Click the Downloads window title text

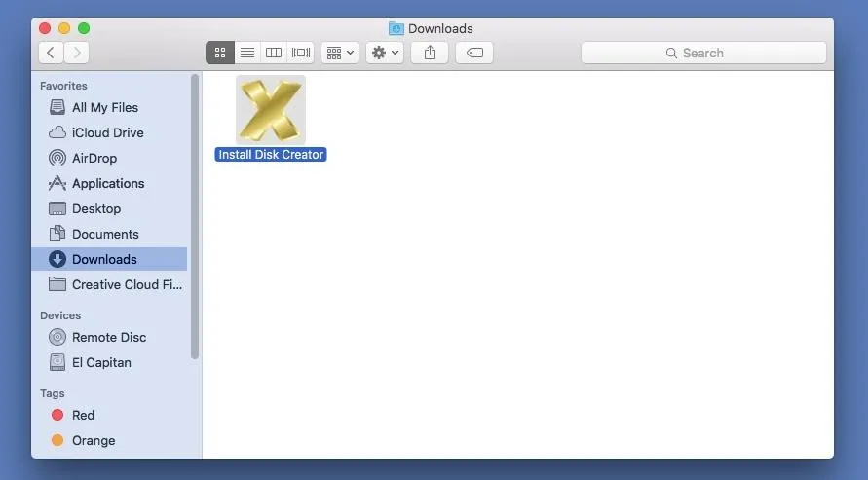440,29
